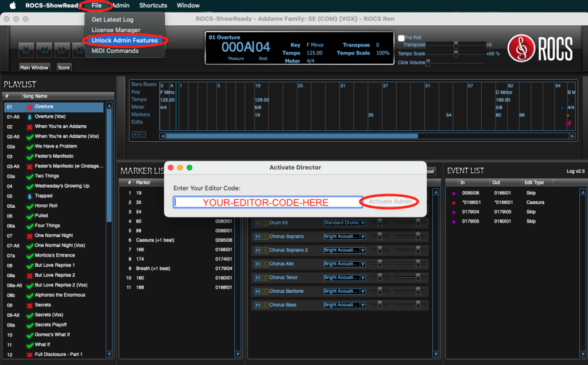Click the red square of the Caesura event

point(454,203)
